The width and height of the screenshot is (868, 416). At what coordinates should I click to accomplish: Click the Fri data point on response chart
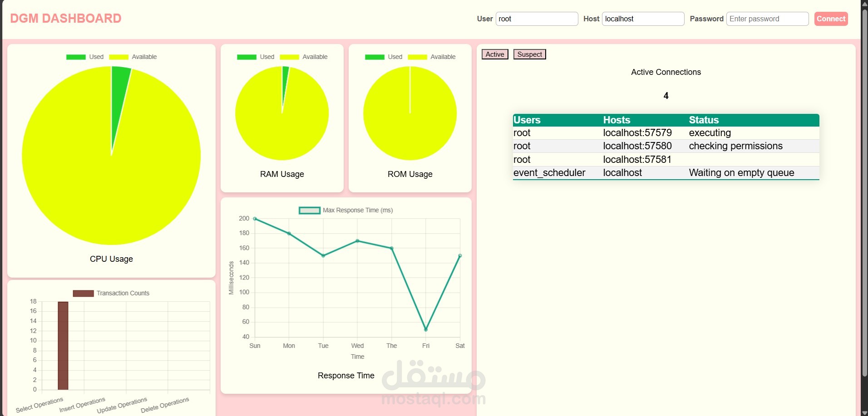point(426,330)
